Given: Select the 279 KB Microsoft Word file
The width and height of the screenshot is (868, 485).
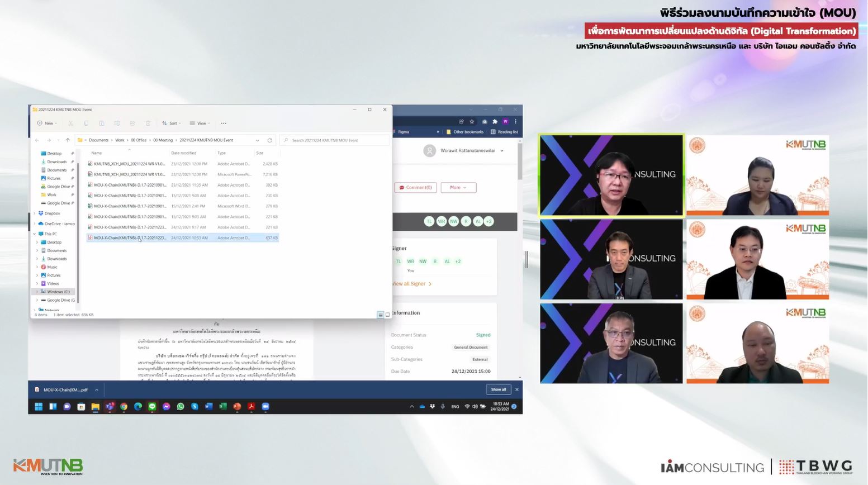Looking at the screenshot, I should coord(183,206).
